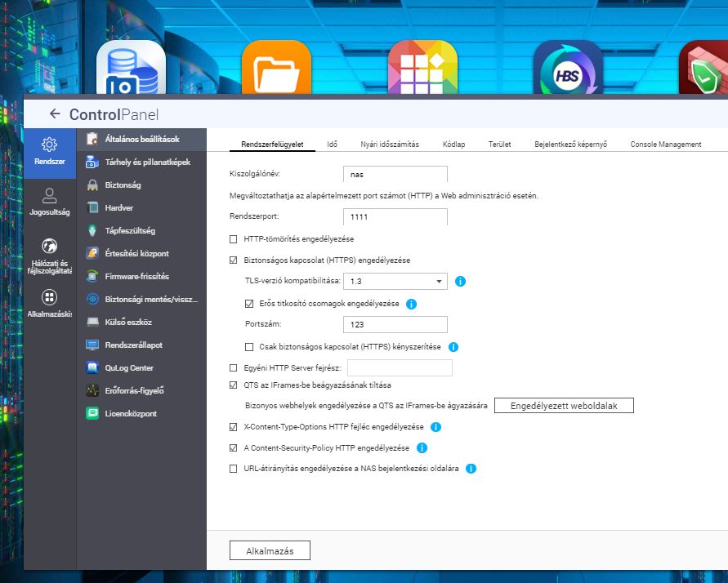728x583 pixels.
Task: Open Licencközpont
Action: coord(141,414)
